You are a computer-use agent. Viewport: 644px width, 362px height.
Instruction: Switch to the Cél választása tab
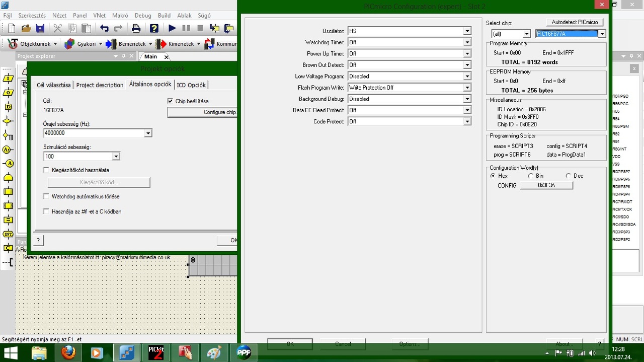(x=54, y=85)
